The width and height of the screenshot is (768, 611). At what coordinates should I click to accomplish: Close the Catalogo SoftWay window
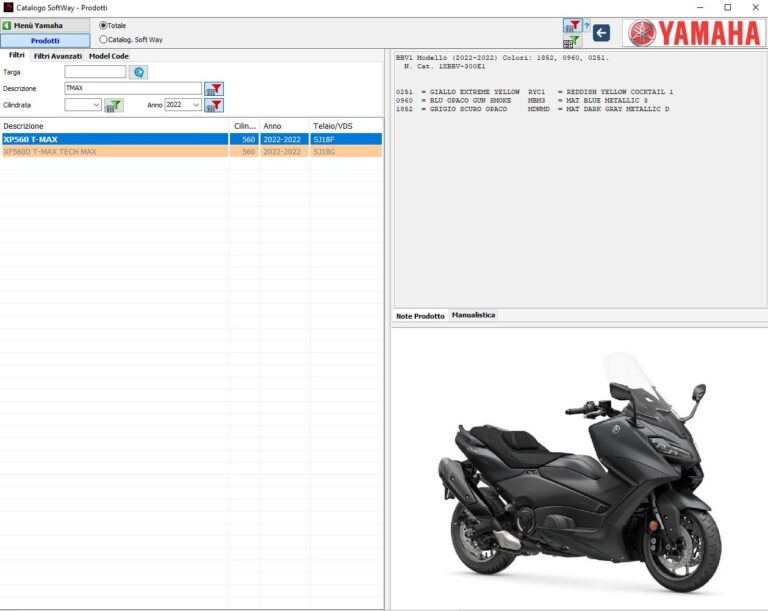tap(755, 7)
